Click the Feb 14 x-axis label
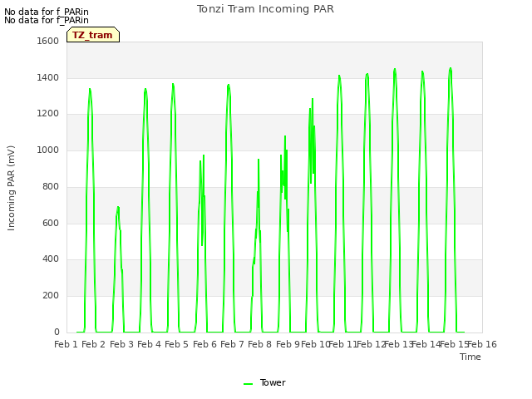 coord(426,344)
